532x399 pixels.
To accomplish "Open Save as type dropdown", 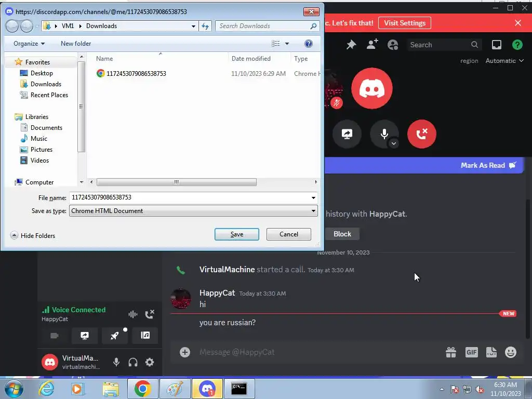I will click(193, 211).
